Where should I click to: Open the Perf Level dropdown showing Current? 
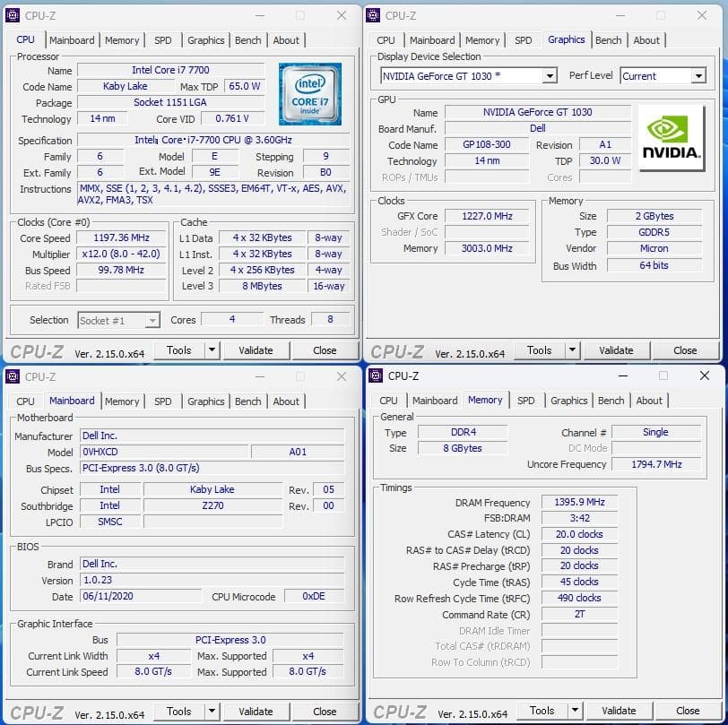click(x=700, y=76)
